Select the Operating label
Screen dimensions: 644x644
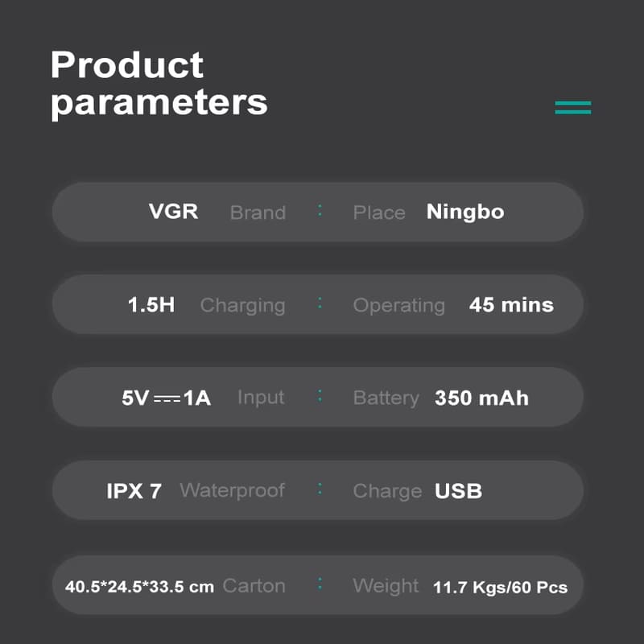(399, 306)
